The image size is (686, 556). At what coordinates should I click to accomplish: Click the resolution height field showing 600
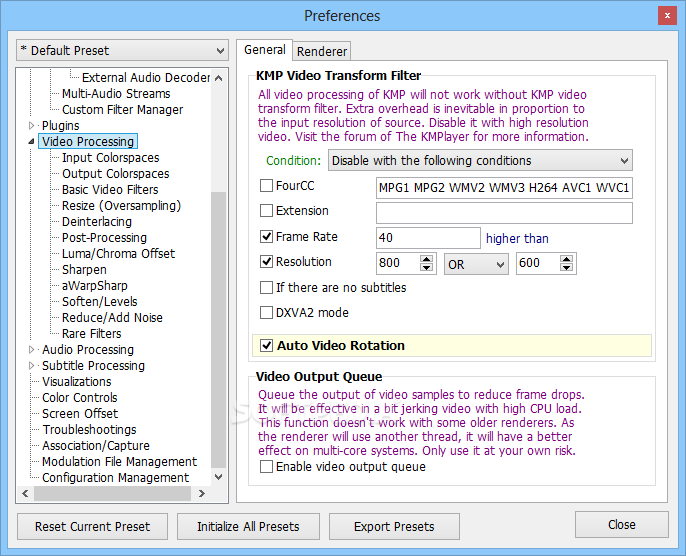(538, 263)
